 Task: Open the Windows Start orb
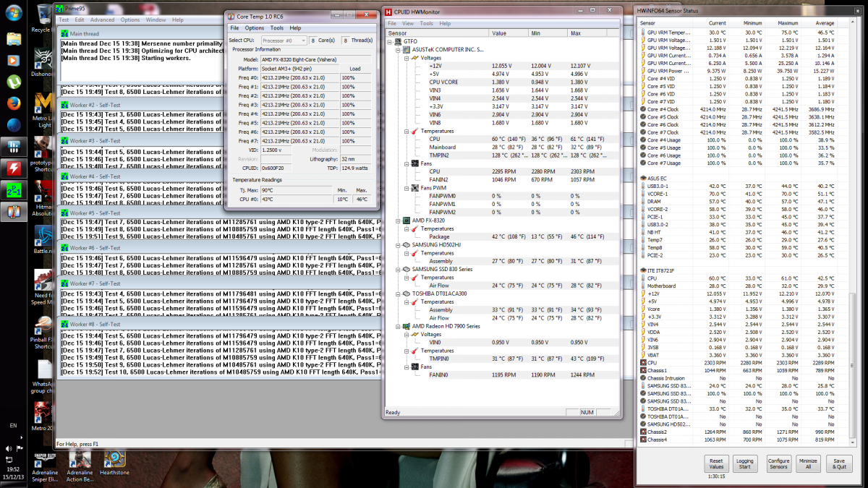tap(13, 12)
